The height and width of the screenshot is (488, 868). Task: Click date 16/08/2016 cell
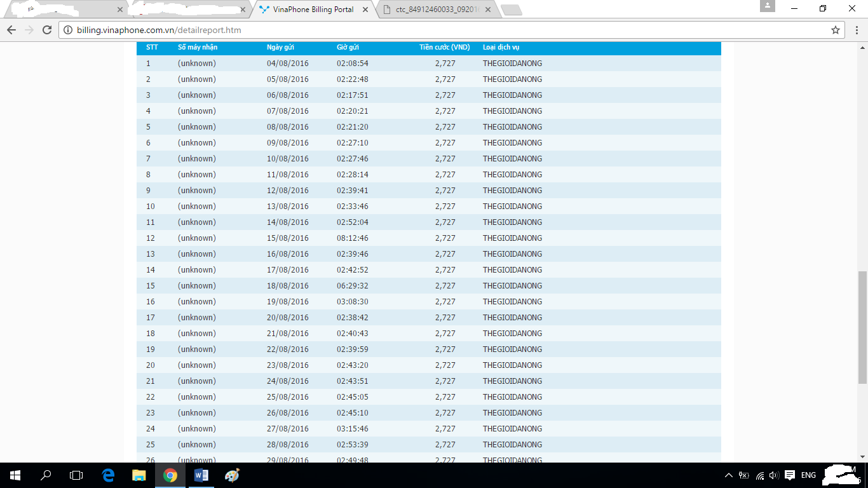(x=288, y=254)
